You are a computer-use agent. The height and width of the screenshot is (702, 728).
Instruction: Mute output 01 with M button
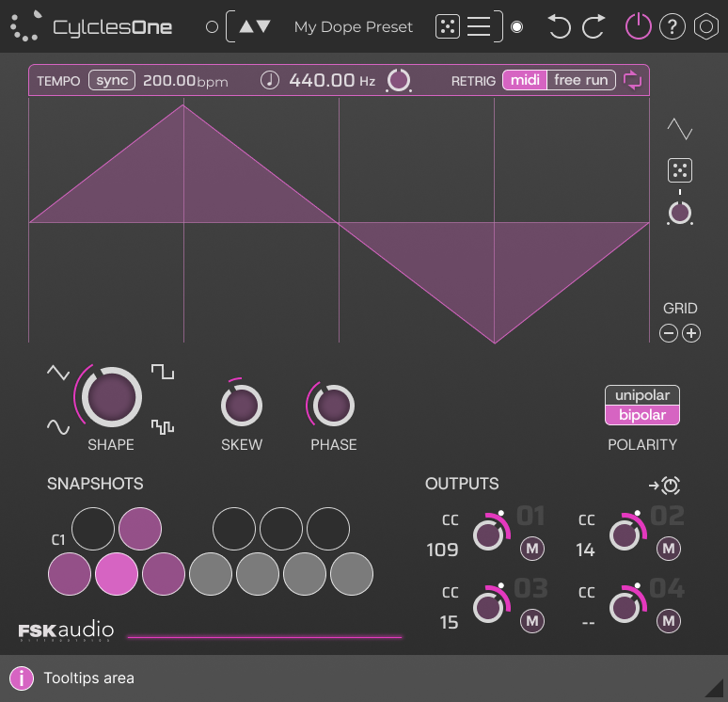532,549
